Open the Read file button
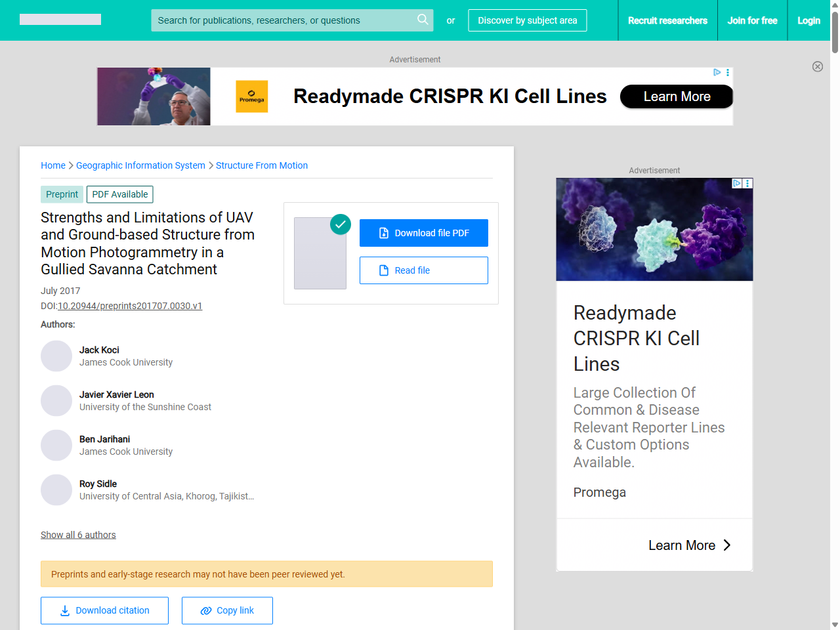 coord(424,270)
